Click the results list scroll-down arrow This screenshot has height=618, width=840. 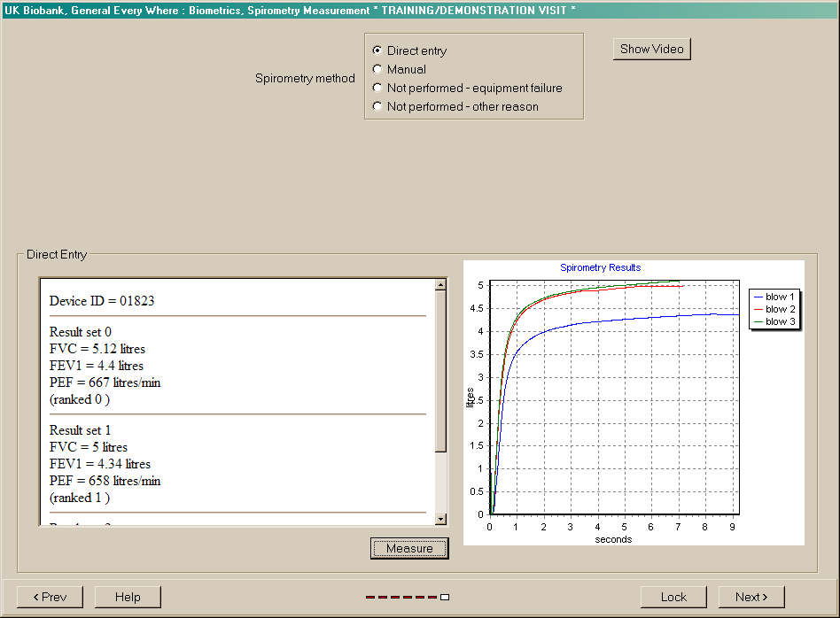click(x=440, y=519)
